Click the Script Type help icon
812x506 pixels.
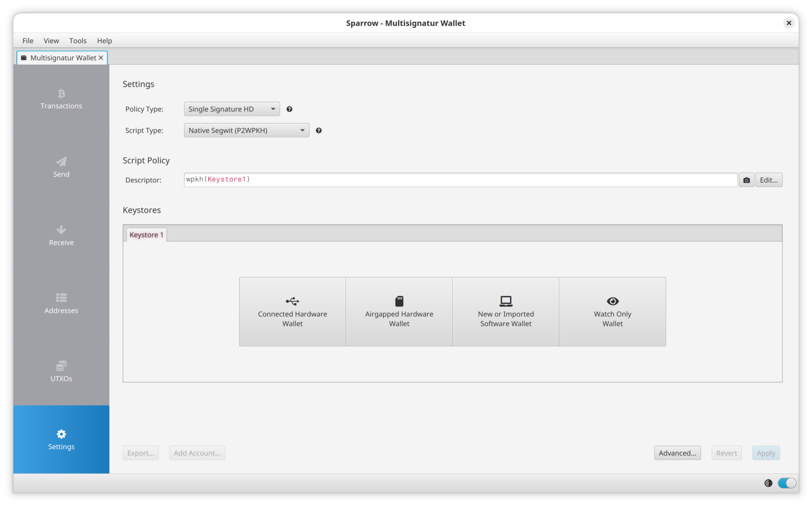point(319,130)
